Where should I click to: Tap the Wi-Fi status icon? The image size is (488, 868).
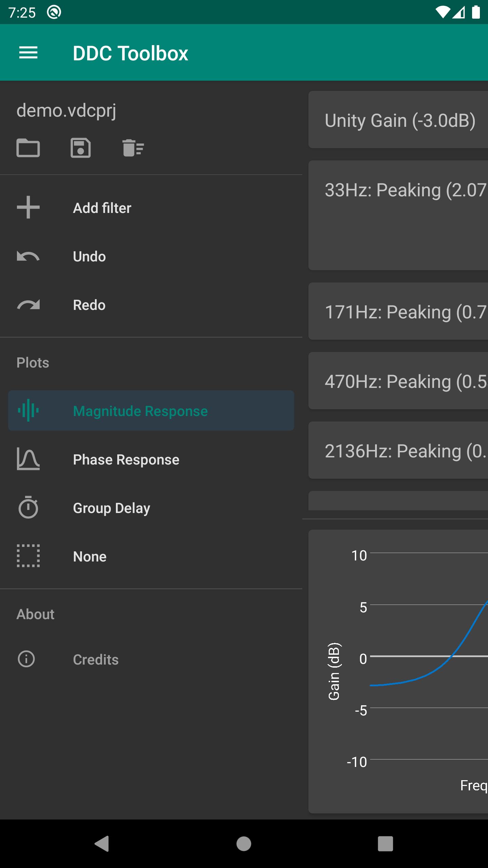coord(443,13)
